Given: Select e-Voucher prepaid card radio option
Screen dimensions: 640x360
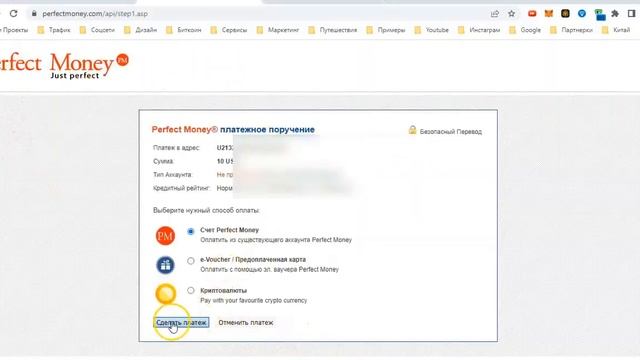Looking at the screenshot, I should point(191,260).
